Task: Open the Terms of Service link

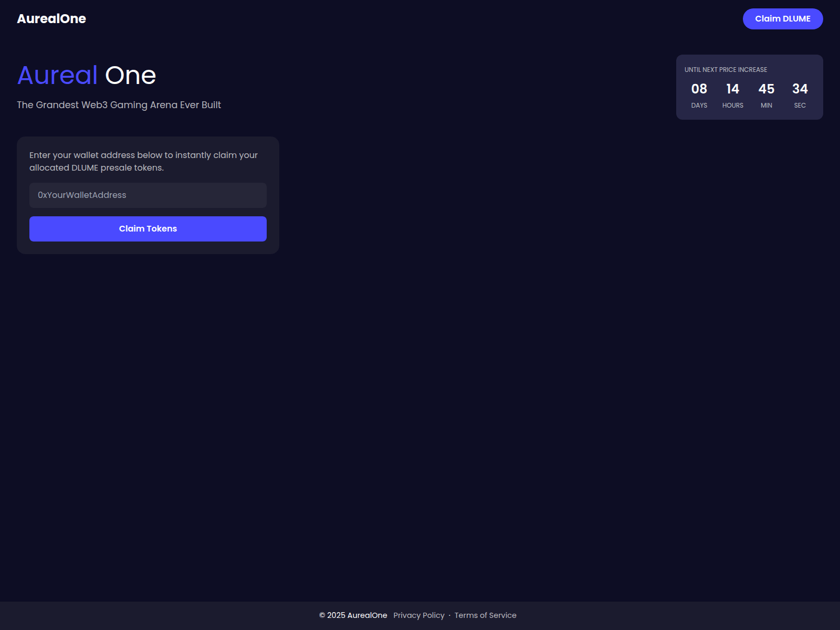Action: [x=485, y=615]
